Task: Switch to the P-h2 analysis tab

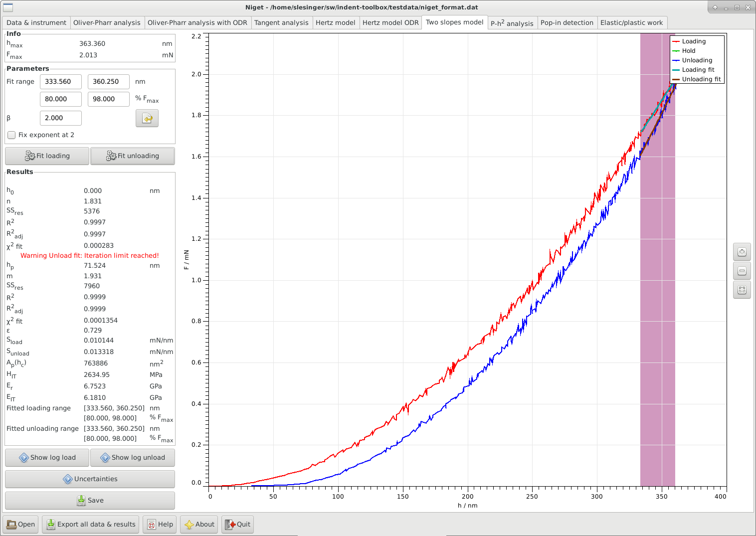Action: [x=512, y=23]
